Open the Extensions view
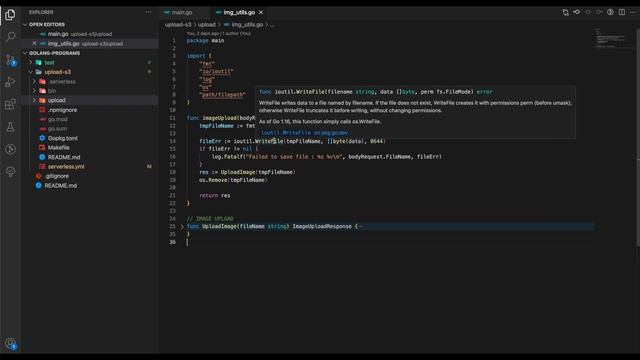 [x=10, y=104]
